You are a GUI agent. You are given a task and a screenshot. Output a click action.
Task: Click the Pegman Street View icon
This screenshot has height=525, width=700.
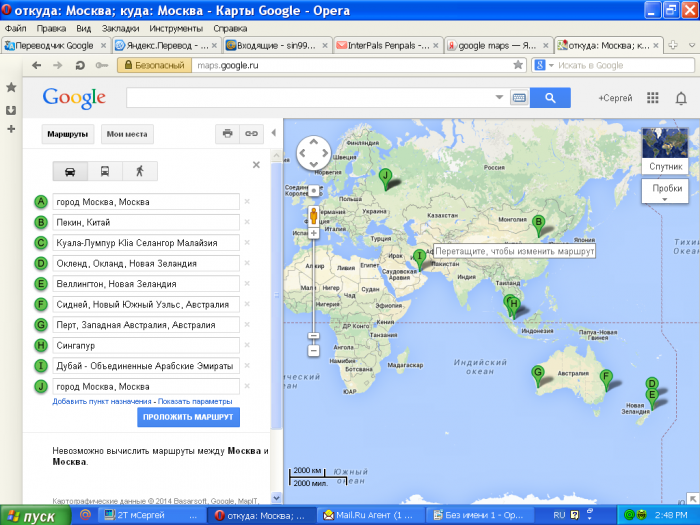(x=313, y=214)
